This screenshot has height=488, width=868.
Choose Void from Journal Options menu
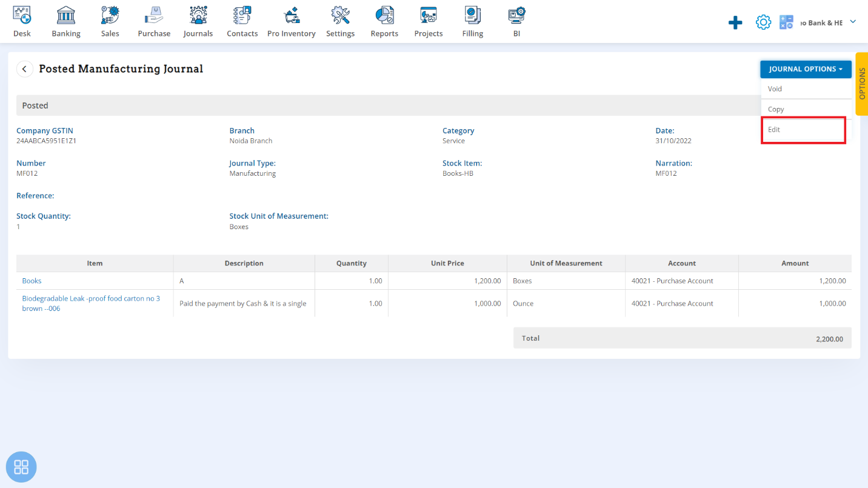806,89
